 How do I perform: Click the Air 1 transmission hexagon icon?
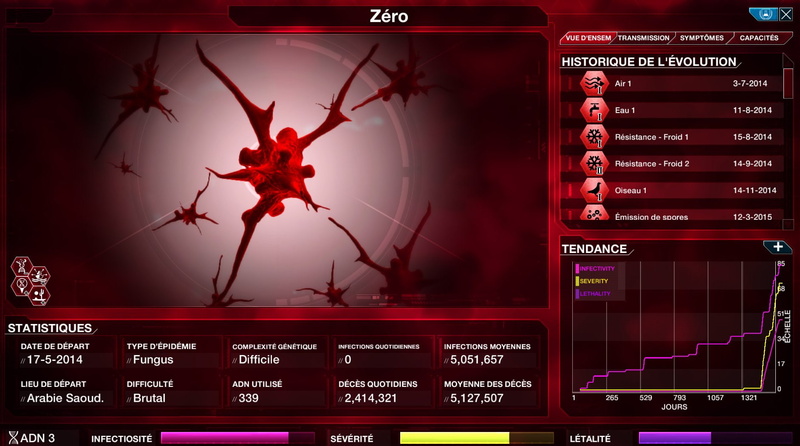(594, 83)
